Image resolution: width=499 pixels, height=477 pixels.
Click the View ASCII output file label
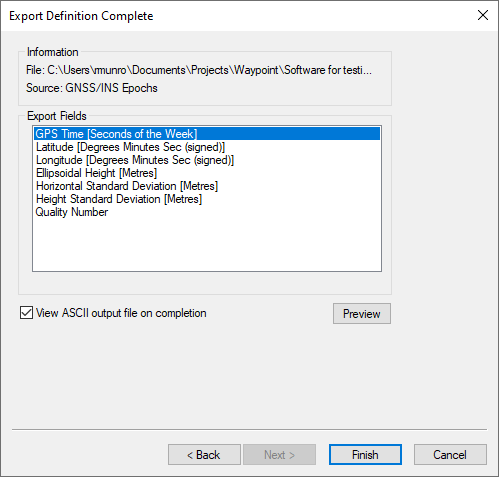point(121,313)
